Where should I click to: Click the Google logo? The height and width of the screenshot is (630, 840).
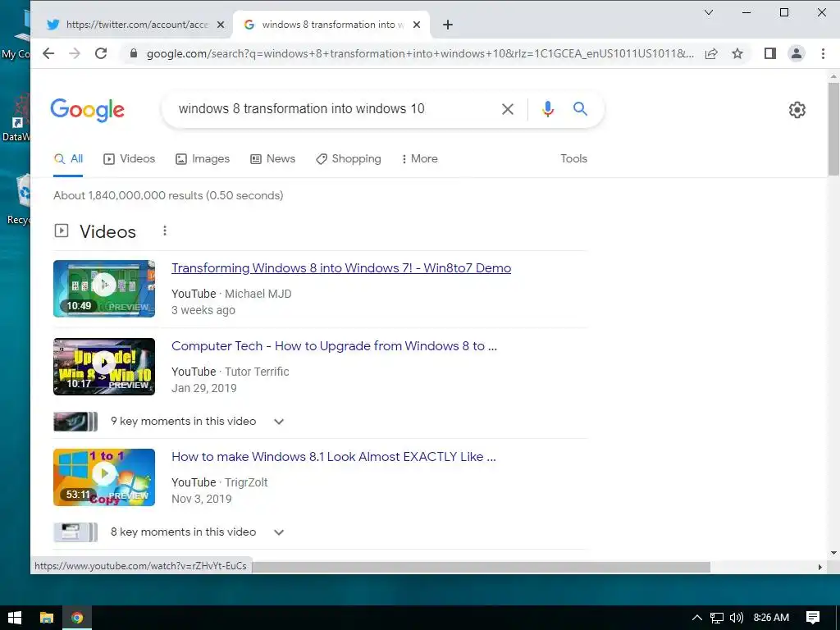(x=87, y=110)
